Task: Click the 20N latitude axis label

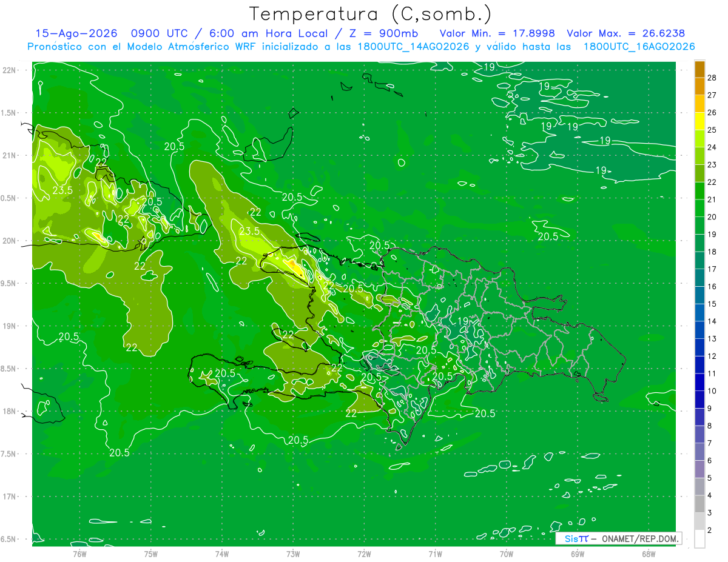Action: tap(10, 241)
